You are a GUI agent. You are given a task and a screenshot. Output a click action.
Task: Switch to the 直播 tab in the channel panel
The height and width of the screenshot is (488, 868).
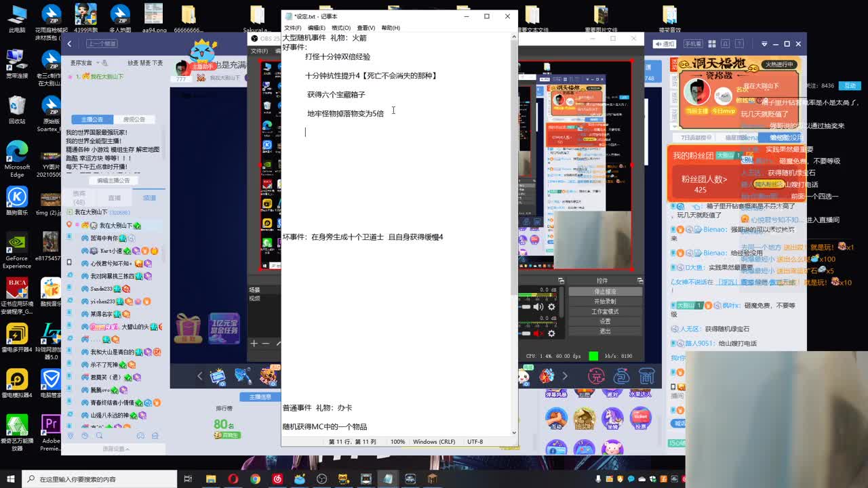(x=115, y=198)
